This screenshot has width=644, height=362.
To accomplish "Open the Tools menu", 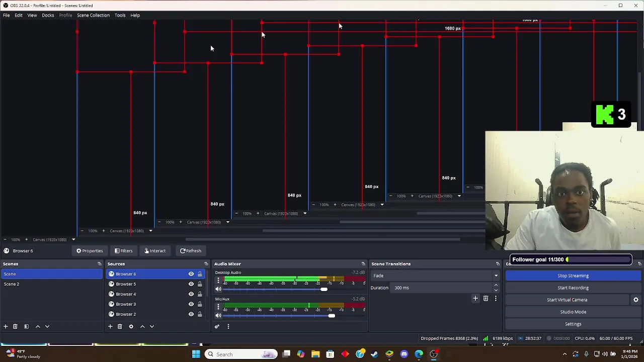I will point(120,15).
